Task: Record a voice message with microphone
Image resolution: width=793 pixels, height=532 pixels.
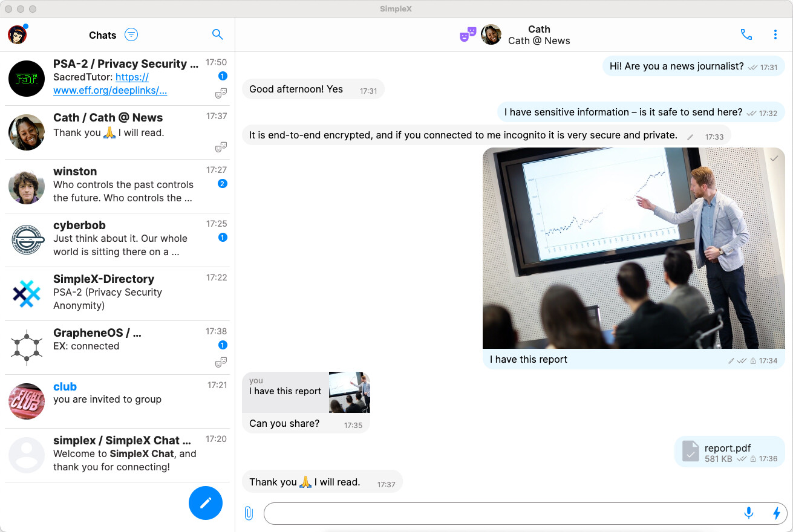Action: click(749, 513)
